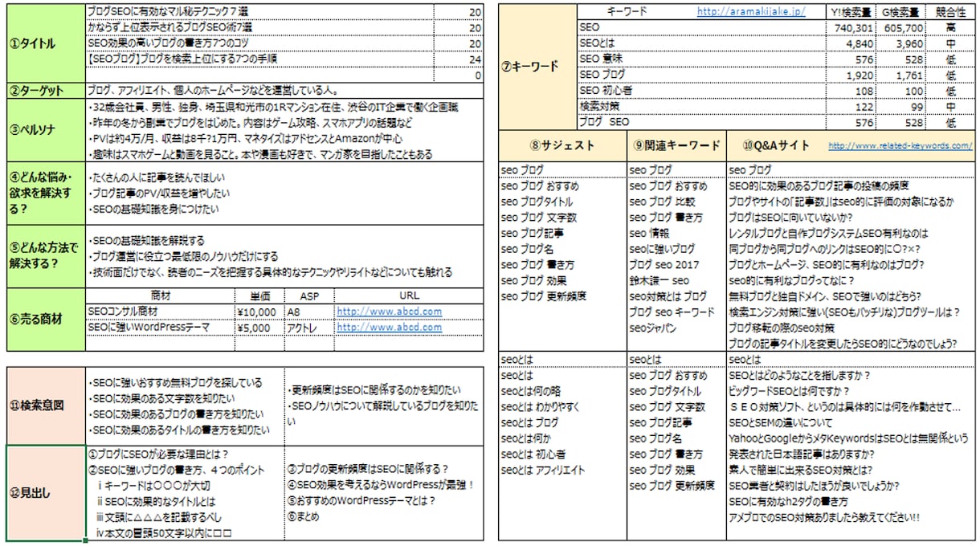Select the search volume cell 740,301

[x=851, y=27]
